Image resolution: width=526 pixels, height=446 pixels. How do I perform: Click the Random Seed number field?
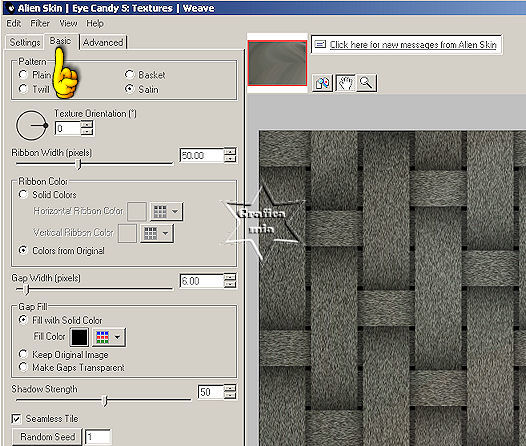pos(98,437)
